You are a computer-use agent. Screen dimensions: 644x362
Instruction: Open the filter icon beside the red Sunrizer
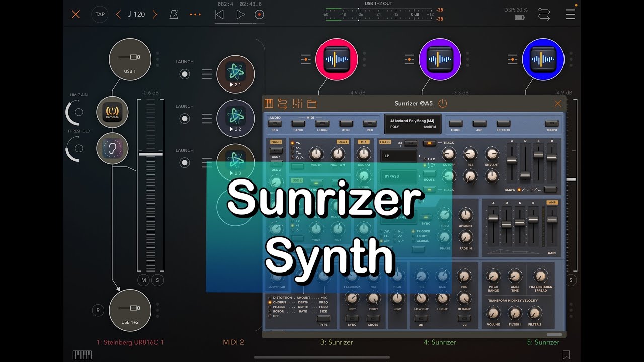[306, 59]
